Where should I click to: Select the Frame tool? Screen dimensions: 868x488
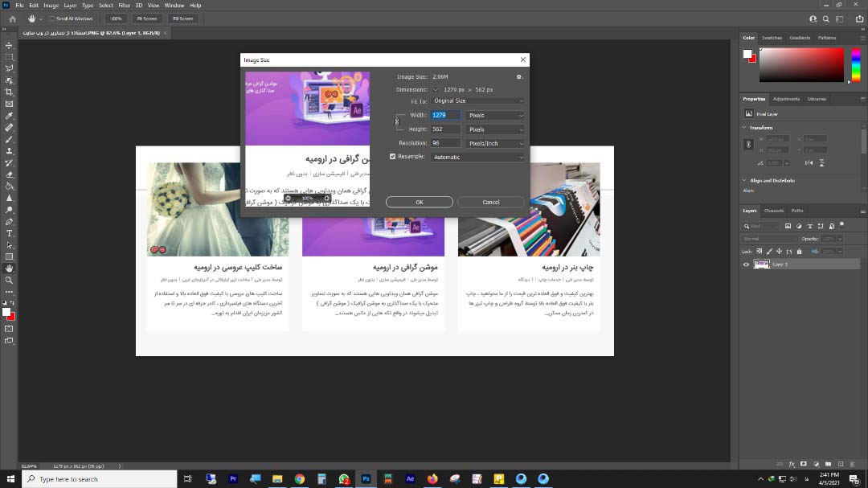coord(9,104)
